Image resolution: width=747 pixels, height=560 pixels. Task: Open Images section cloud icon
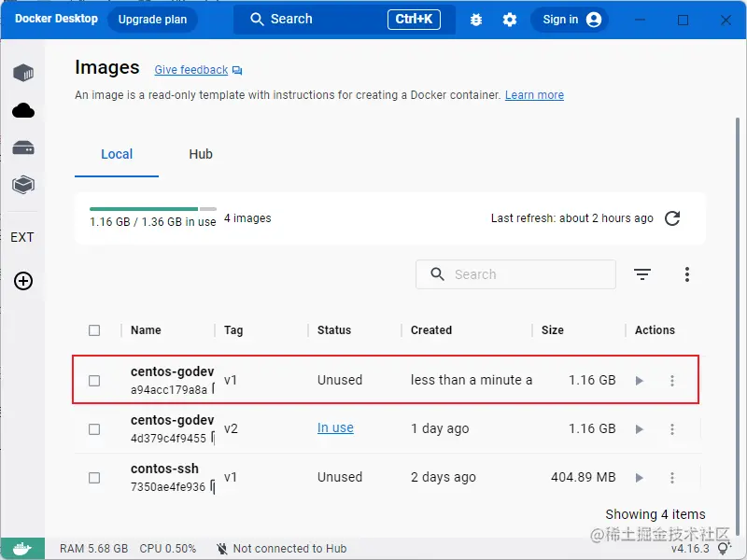(23, 111)
